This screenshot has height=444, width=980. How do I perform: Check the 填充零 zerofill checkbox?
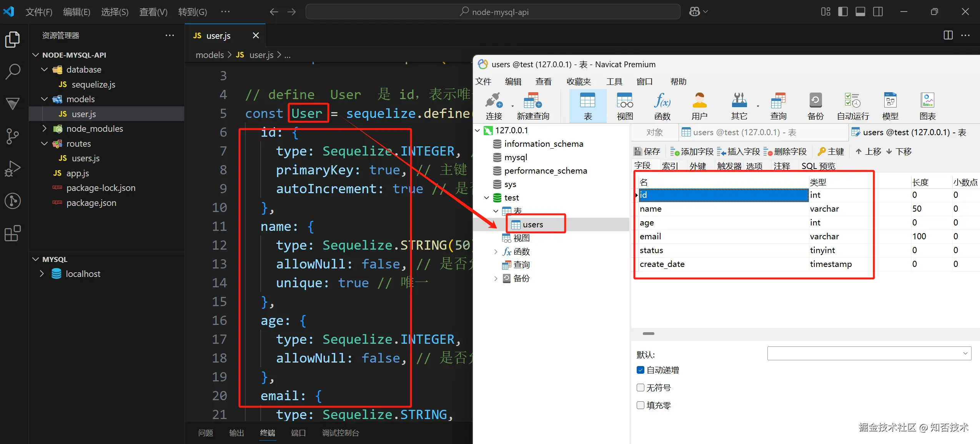pos(640,405)
